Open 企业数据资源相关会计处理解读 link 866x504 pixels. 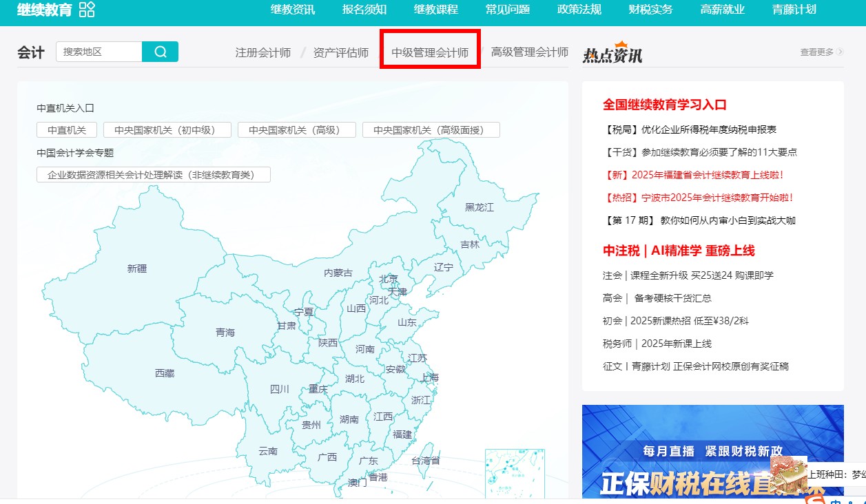153,174
